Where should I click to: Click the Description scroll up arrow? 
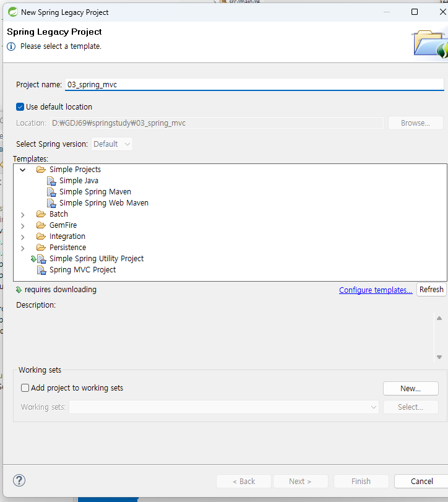coord(439,318)
